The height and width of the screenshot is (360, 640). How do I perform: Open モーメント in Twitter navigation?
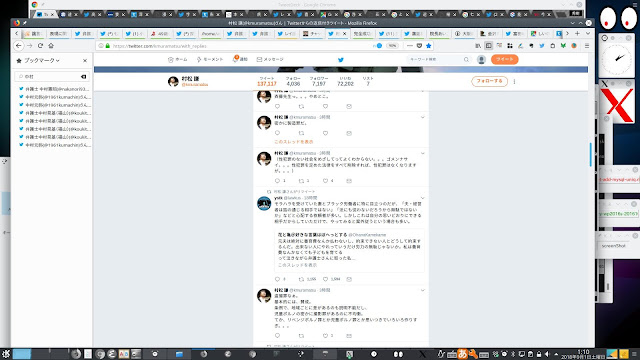[x=210, y=60]
